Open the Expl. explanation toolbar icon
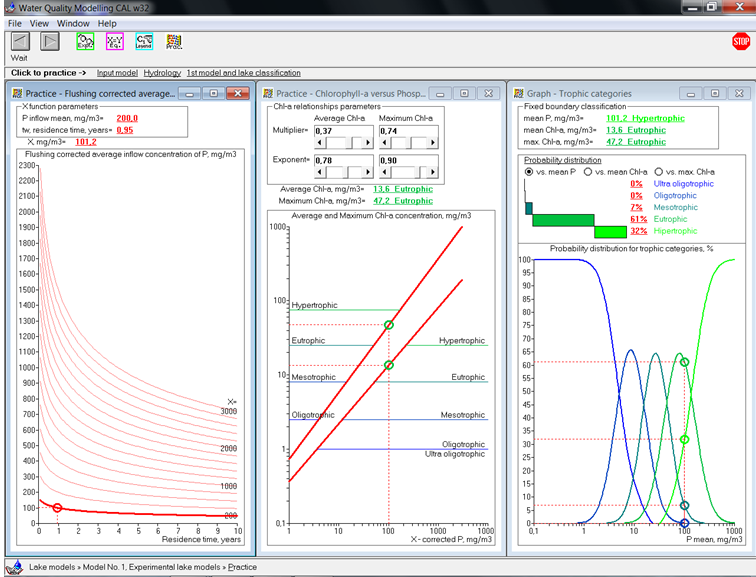This screenshot has height=577, width=756. point(85,41)
